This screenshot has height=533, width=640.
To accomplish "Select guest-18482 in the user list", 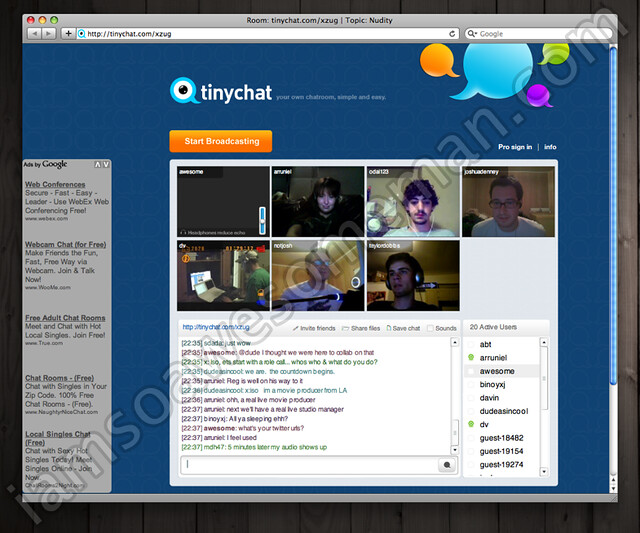I will point(501,438).
